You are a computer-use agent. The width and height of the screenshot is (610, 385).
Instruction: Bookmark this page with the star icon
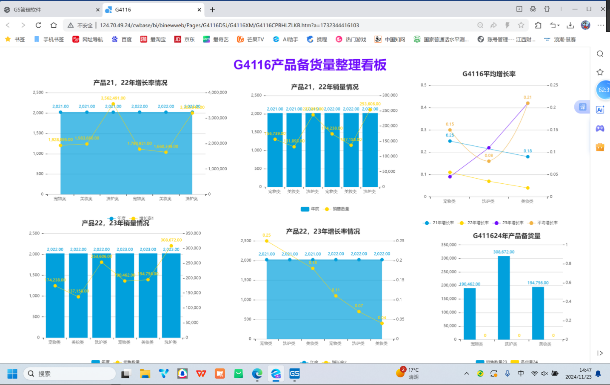tap(521, 25)
